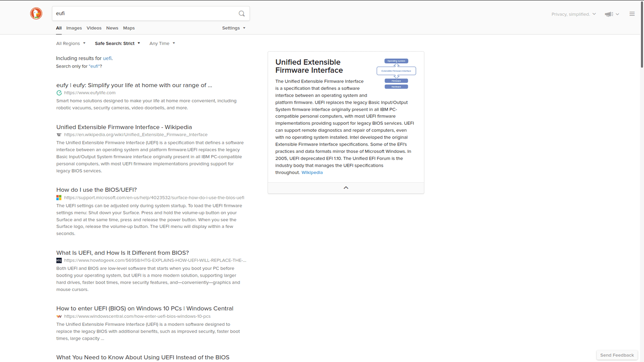
Task: Open 'What Is UEFI' How-To Geek result
Action: [123, 253]
